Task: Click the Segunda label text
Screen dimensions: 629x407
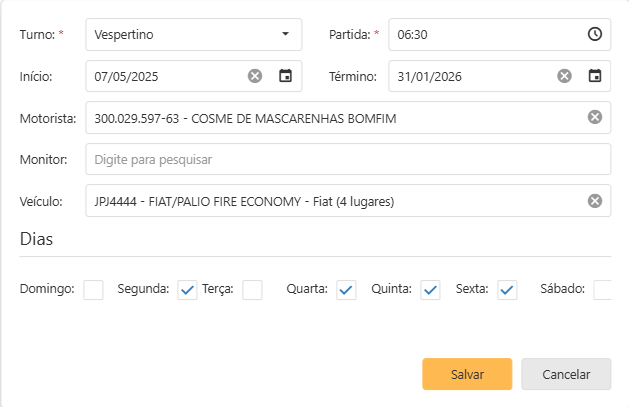Action: pos(143,289)
